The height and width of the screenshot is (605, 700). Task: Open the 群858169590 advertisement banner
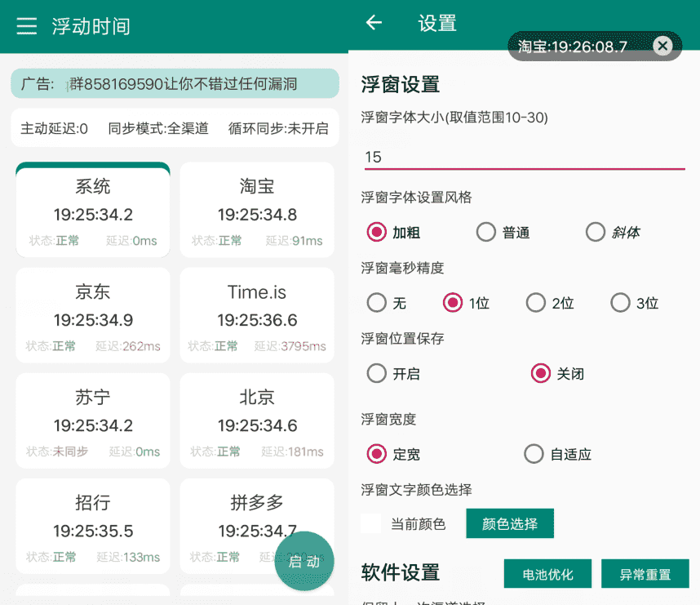[x=175, y=83]
